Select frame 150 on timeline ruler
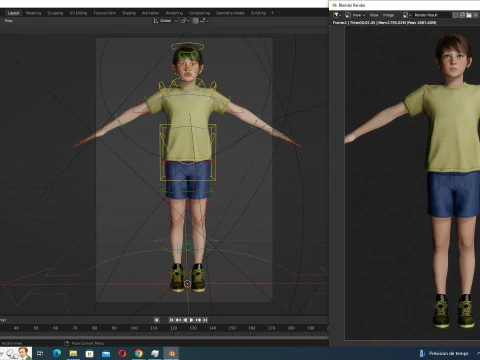Image resolution: width=480 pixels, height=360 pixels. (x=232, y=328)
